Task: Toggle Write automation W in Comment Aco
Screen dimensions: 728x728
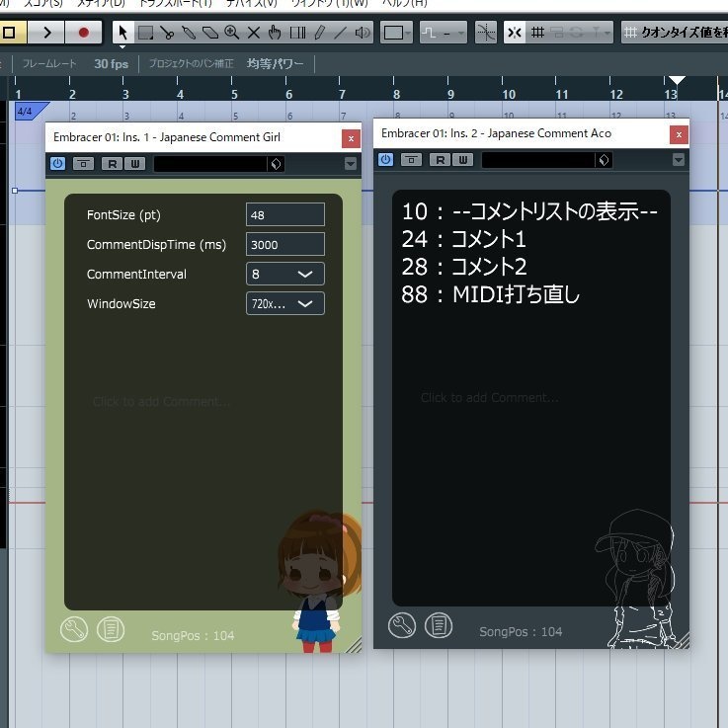Action: [463, 160]
